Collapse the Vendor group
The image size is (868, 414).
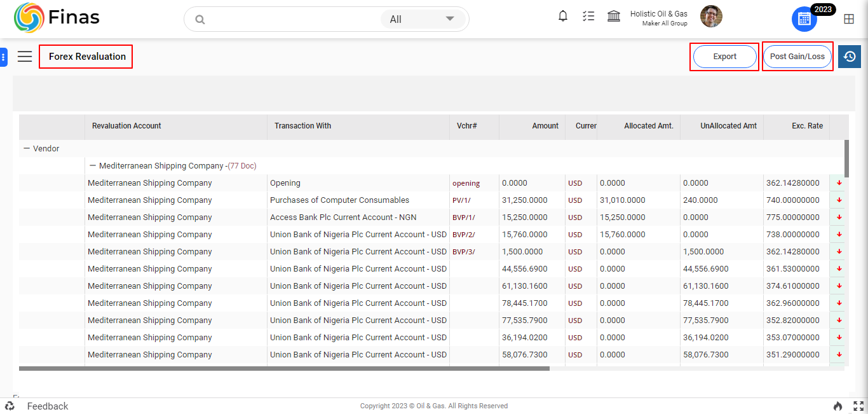click(x=27, y=149)
